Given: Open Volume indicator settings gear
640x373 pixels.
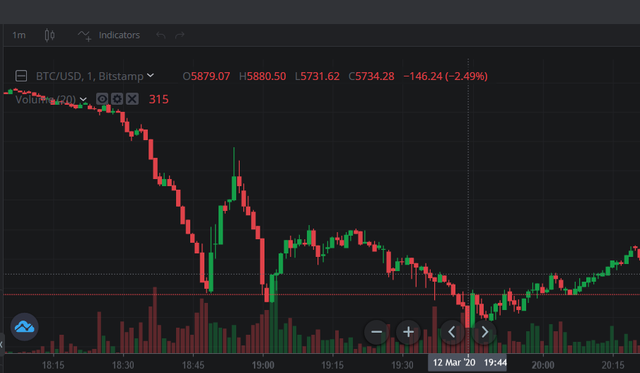Looking at the screenshot, I should pyautogui.click(x=117, y=99).
